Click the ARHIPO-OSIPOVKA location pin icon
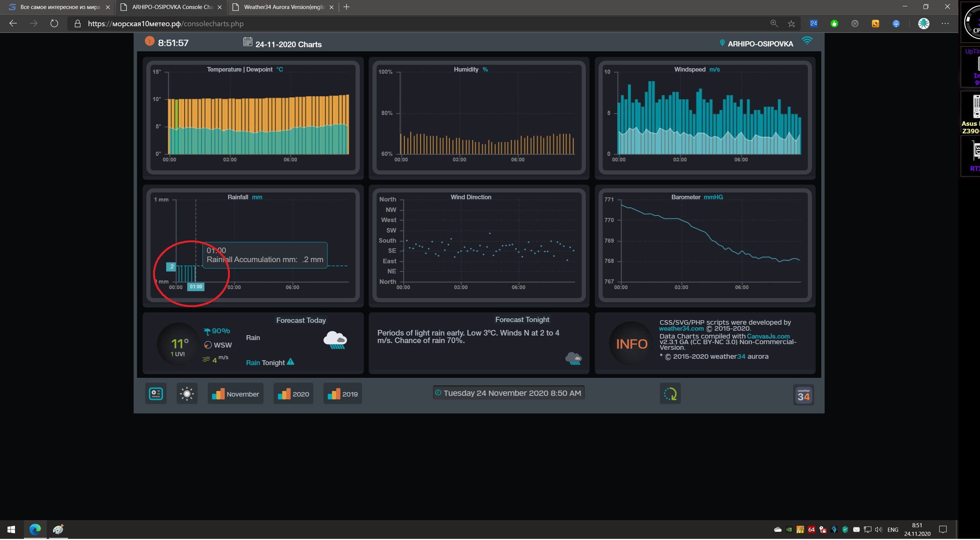Image resolution: width=980 pixels, height=540 pixels. (722, 43)
